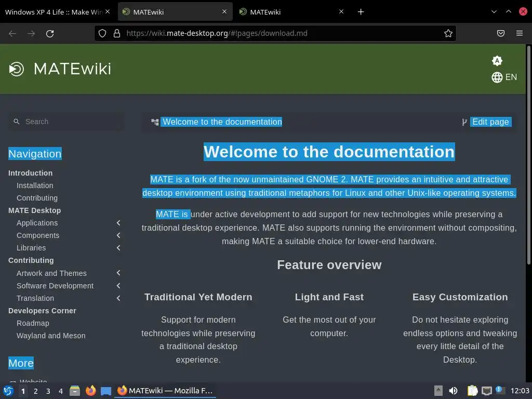Open a new browser tab
The image size is (532, 399).
click(361, 12)
